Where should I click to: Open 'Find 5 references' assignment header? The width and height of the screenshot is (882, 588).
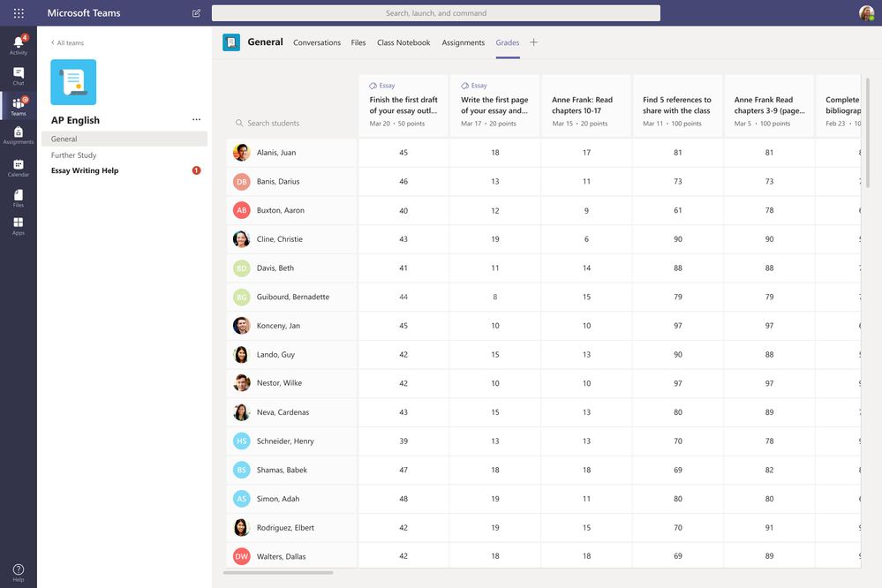[677, 105]
